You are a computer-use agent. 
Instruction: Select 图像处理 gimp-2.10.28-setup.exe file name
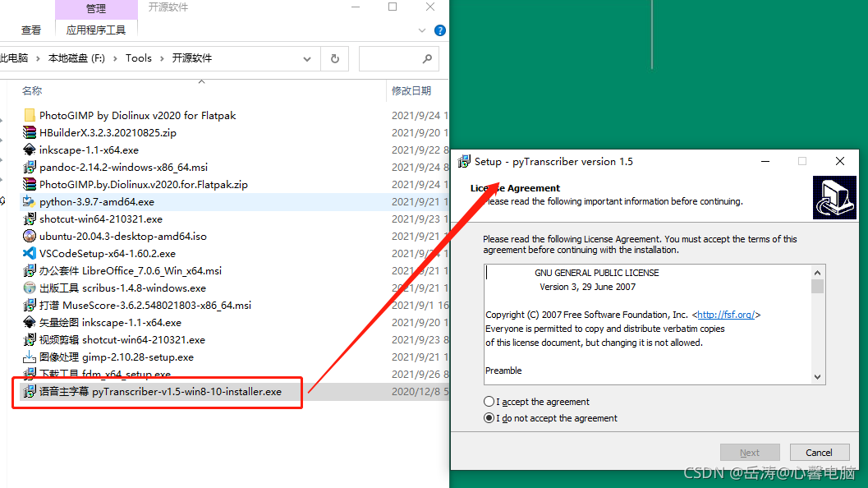(117, 357)
